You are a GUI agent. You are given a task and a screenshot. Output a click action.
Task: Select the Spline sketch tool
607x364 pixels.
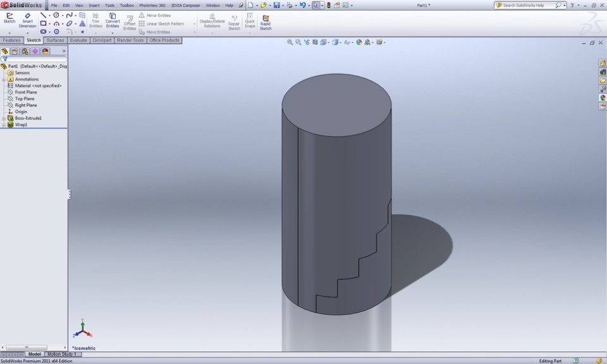pos(70,15)
